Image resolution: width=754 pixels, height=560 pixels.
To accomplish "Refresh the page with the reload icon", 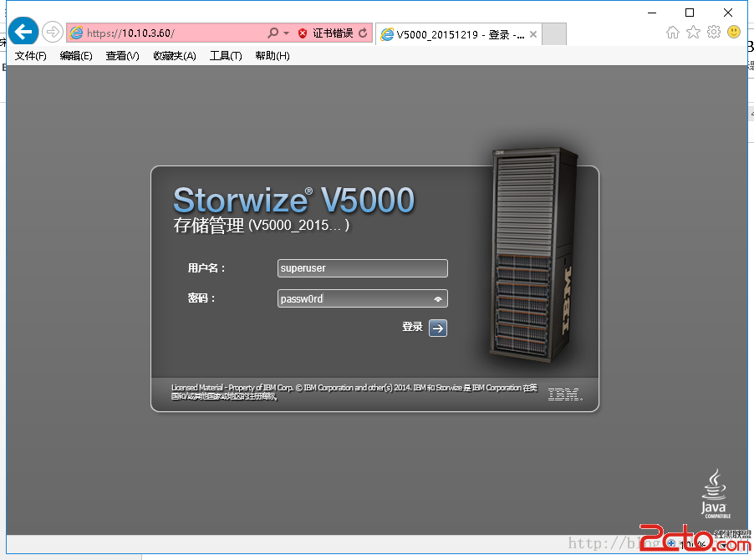I will pos(363,33).
